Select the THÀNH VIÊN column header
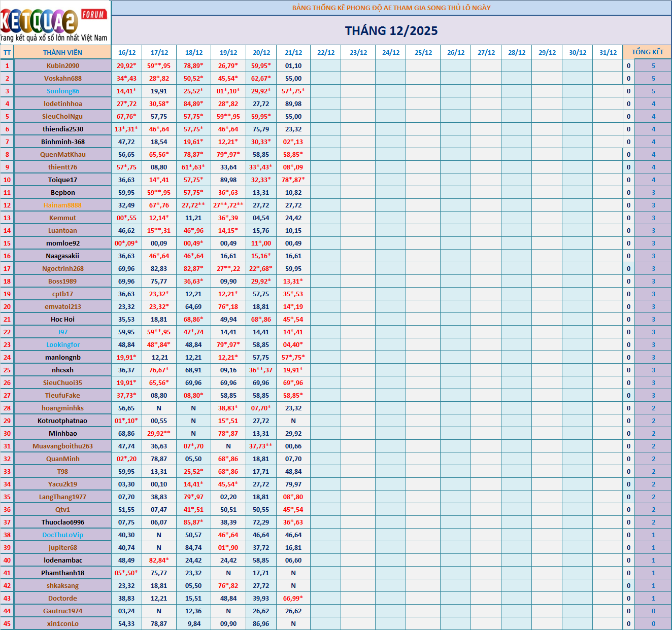The height and width of the screenshot is (630, 672). [x=62, y=52]
